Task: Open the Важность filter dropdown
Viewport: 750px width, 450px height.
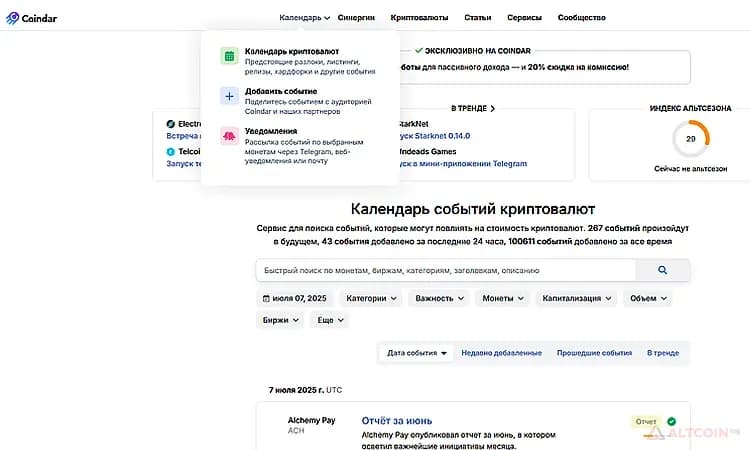Action: tap(439, 298)
